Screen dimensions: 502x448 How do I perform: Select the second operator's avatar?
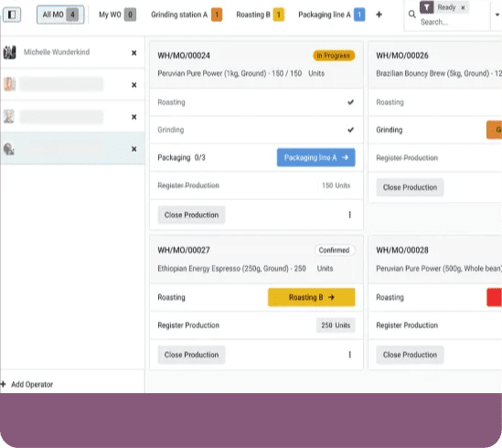[x=9, y=84]
